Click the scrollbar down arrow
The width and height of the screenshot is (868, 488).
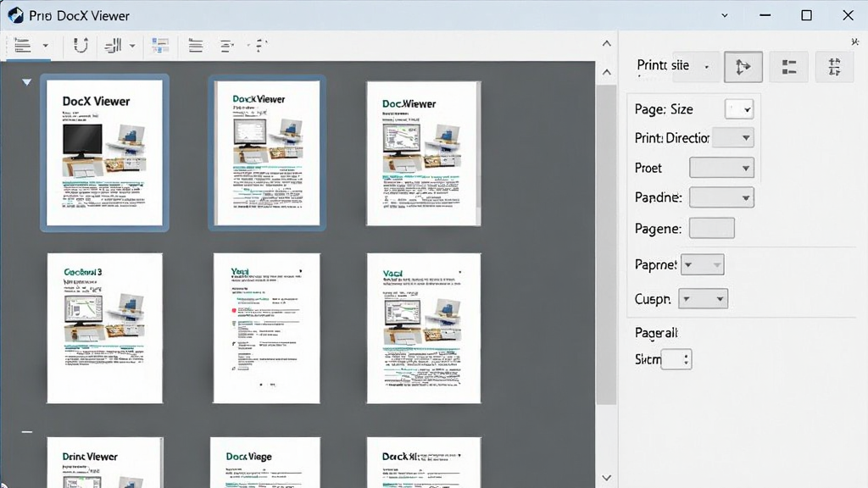[607, 478]
